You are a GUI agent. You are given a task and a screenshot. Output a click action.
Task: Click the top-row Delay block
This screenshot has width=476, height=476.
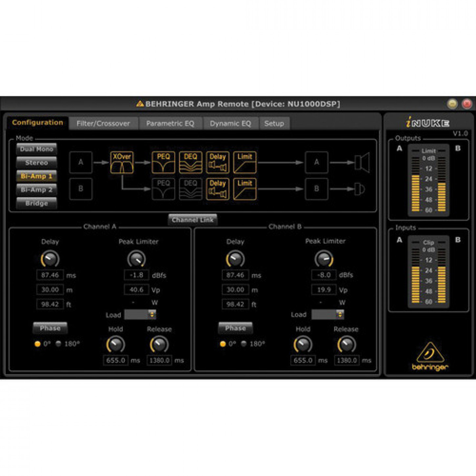[x=217, y=162]
